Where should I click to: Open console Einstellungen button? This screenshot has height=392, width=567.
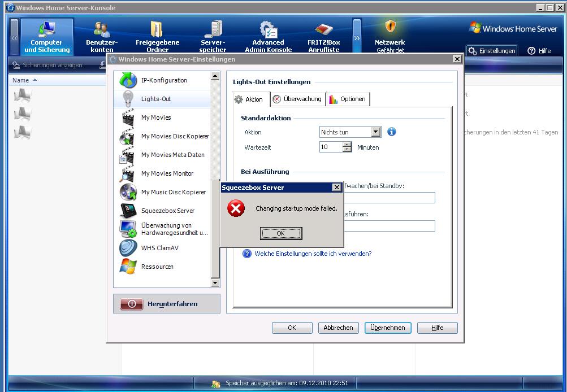492,51
